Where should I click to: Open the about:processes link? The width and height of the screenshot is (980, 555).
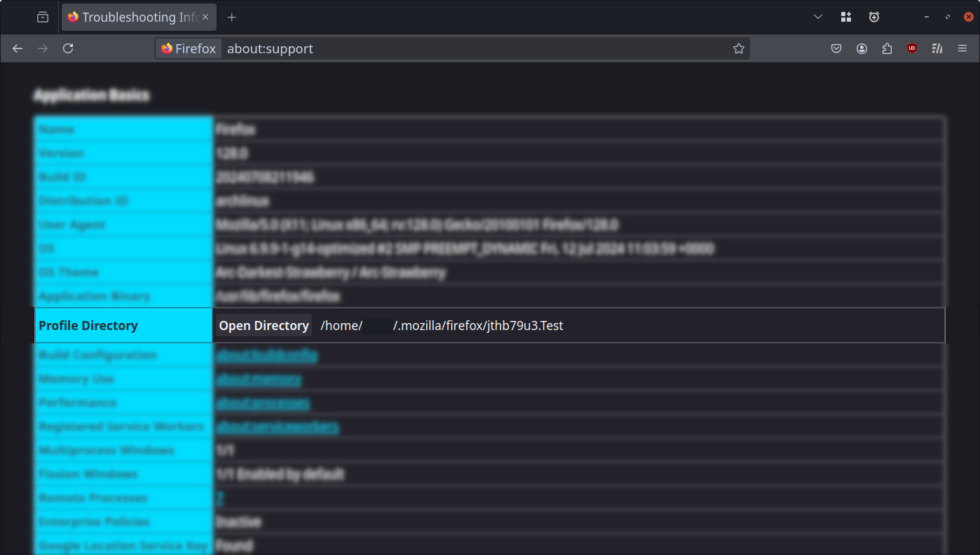(263, 403)
